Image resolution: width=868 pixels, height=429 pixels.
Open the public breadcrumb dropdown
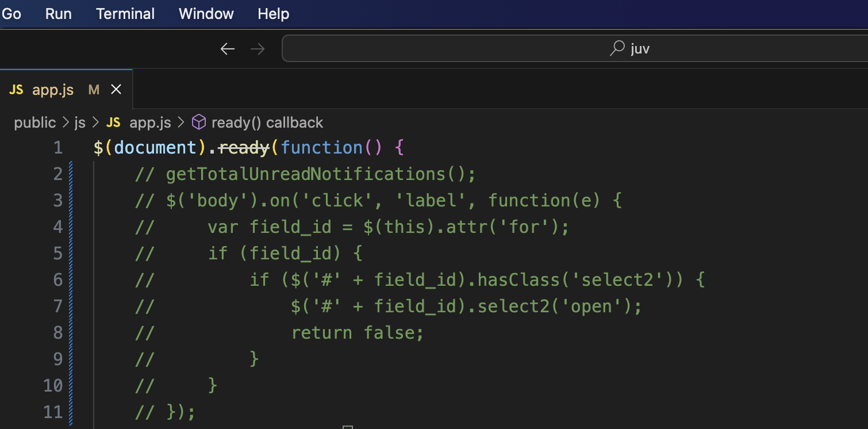pos(34,122)
